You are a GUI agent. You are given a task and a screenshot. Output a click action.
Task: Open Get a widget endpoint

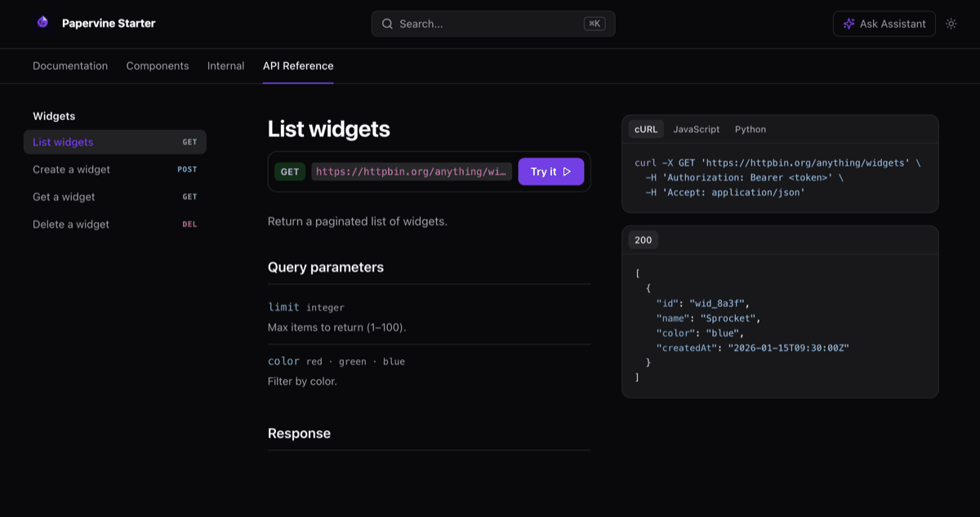tap(115, 197)
